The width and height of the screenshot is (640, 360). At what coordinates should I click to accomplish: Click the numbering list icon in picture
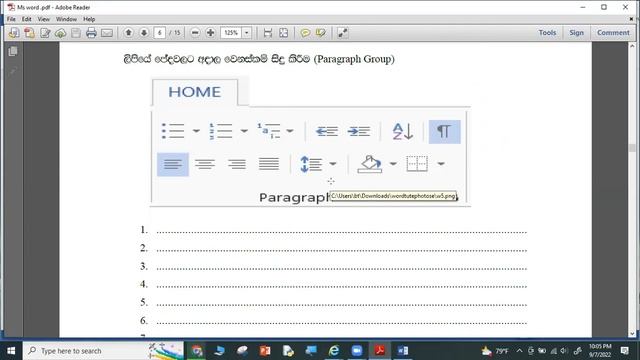(x=221, y=131)
